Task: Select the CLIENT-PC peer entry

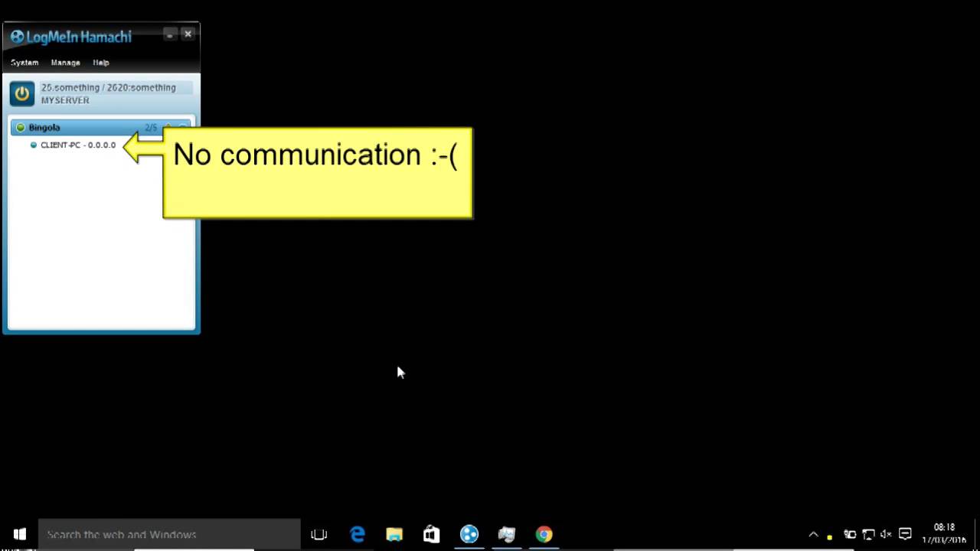Action: pos(78,145)
